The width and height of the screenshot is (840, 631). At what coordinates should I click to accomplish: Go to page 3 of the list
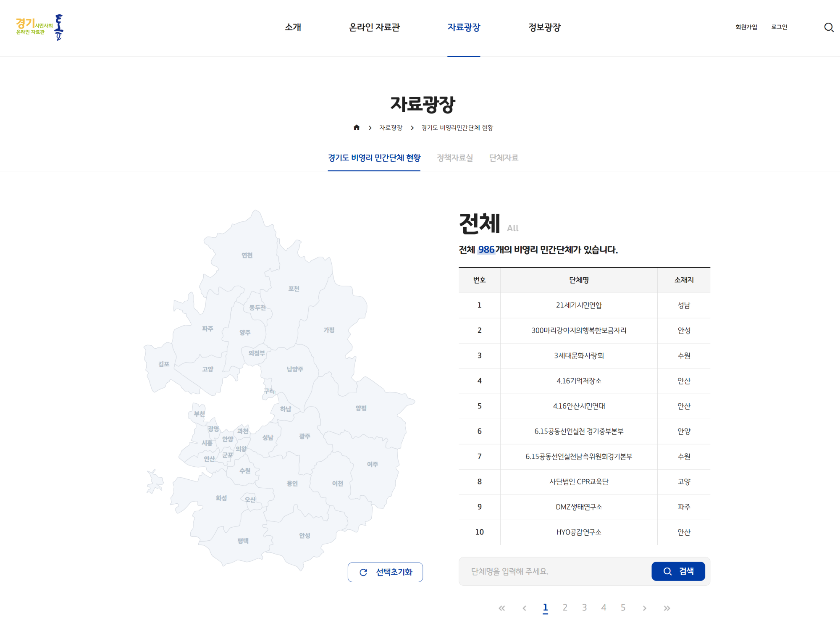pos(584,607)
